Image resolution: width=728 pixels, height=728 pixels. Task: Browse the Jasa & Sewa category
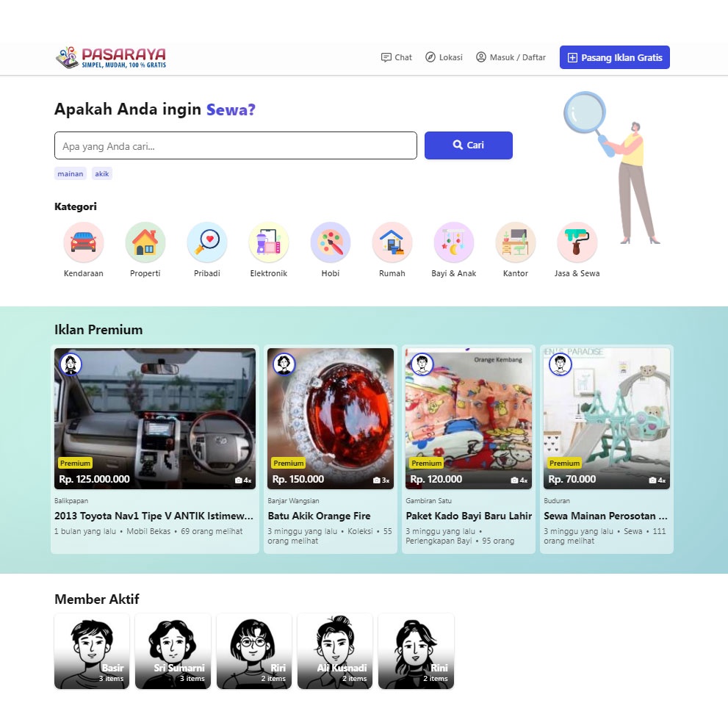pyautogui.click(x=577, y=242)
